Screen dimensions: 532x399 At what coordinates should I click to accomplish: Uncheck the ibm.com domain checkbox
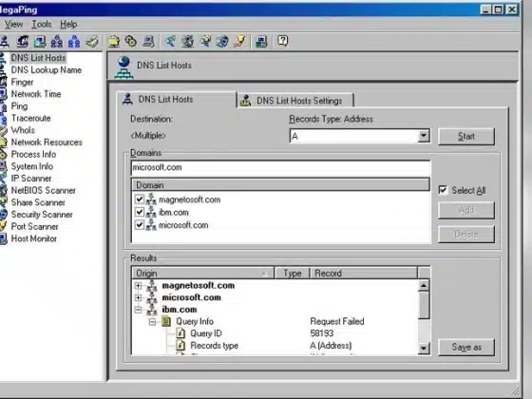[x=140, y=212]
